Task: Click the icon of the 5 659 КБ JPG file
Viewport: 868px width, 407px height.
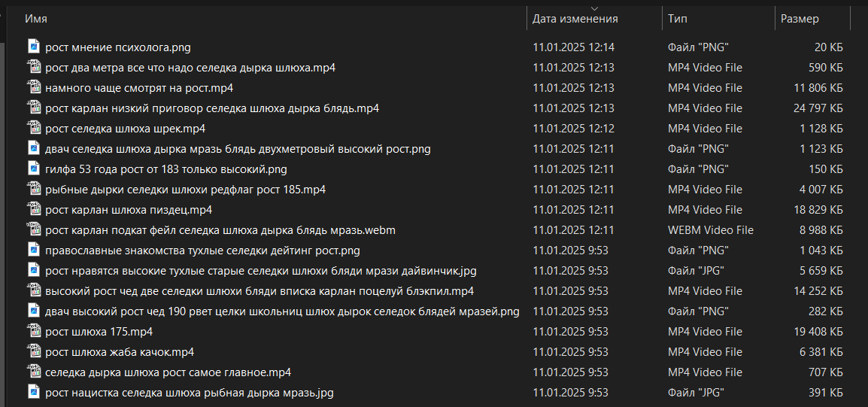Action: tap(35, 270)
